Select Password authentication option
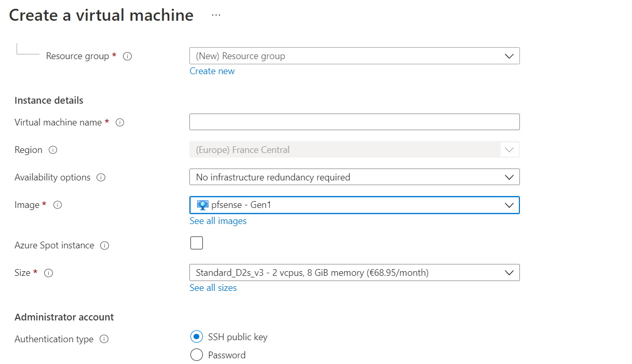 pos(197,355)
